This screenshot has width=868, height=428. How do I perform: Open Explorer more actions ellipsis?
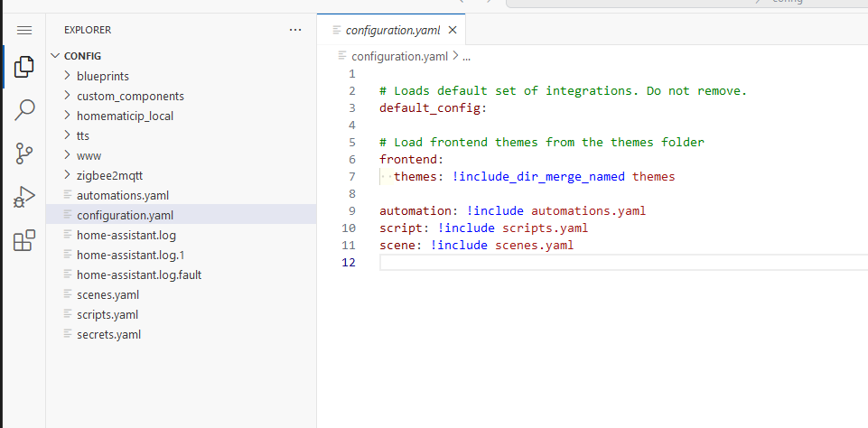click(x=295, y=30)
